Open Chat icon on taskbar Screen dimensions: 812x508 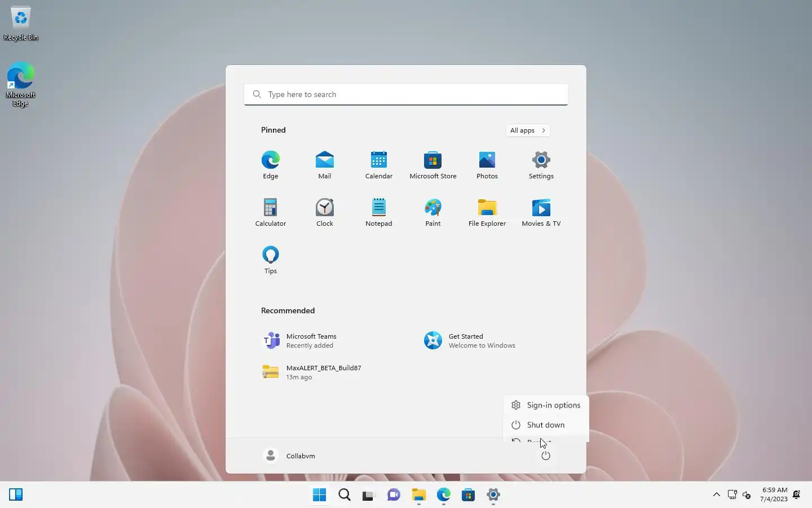click(394, 495)
